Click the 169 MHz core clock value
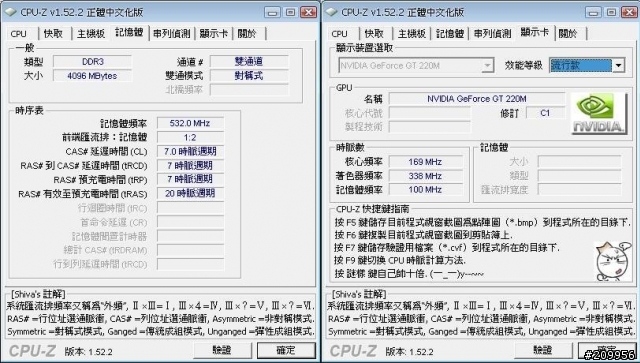 pos(425,162)
